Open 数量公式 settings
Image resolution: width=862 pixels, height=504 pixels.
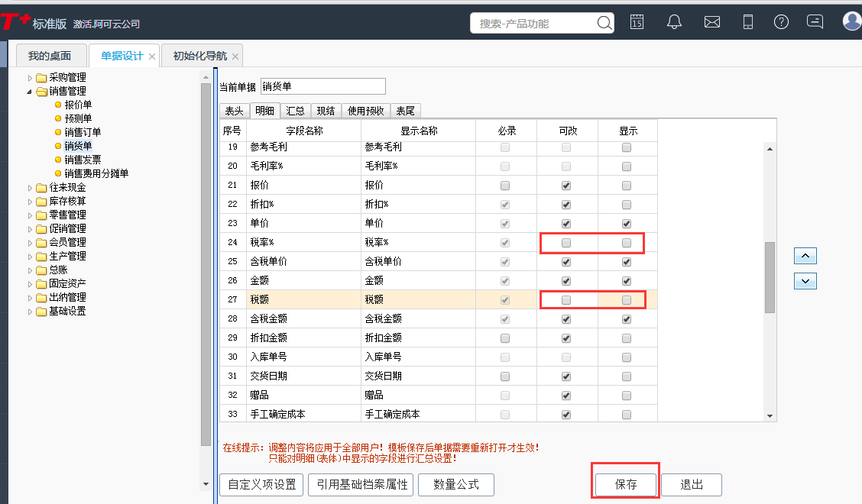click(455, 484)
